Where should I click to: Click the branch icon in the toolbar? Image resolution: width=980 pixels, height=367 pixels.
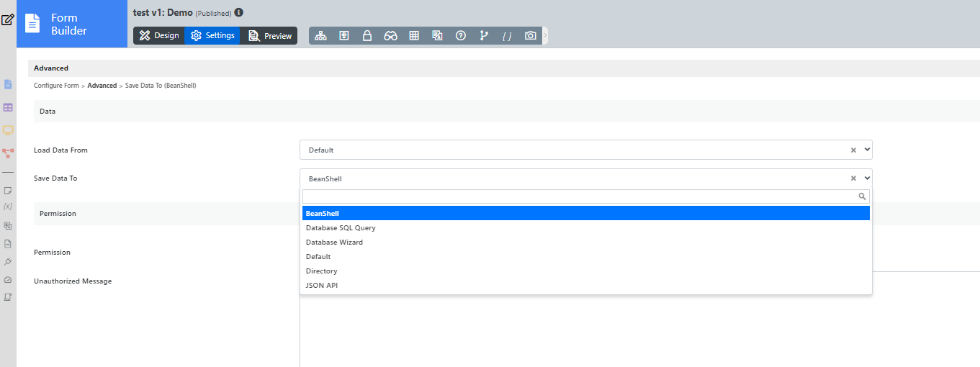(x=484, y=36)
